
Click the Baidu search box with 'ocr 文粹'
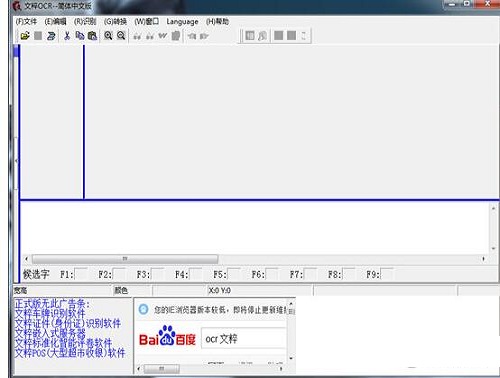(x=244, y=339)
